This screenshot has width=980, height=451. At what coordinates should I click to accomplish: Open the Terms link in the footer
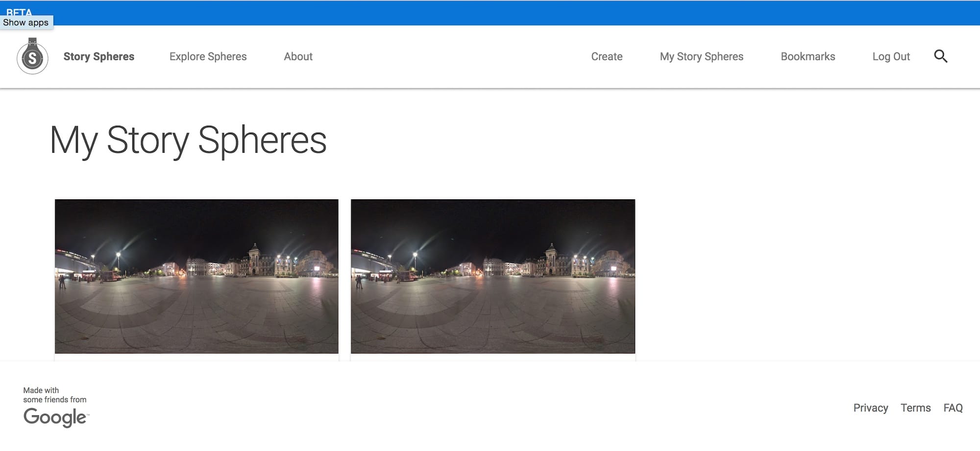915,408
